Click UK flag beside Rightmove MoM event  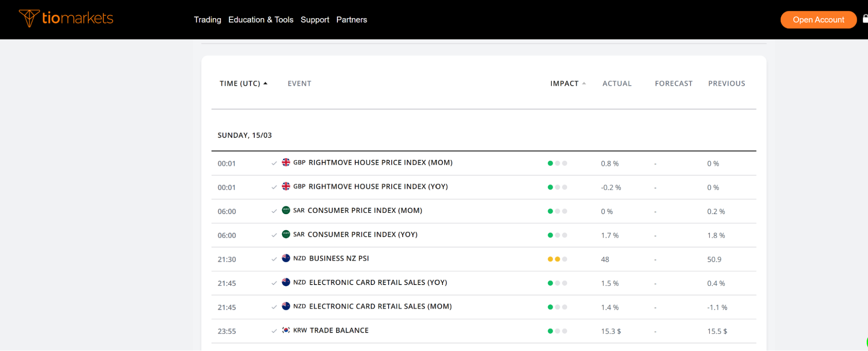286,162
